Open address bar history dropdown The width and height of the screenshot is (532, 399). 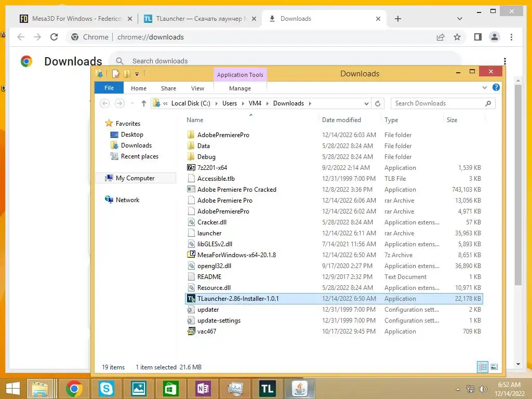tap(366, 103)
